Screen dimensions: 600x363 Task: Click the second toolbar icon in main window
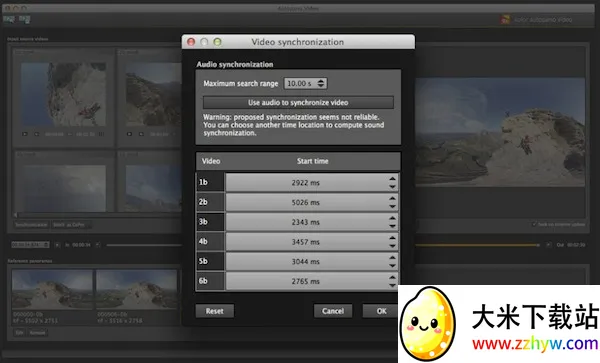(24, 19)
